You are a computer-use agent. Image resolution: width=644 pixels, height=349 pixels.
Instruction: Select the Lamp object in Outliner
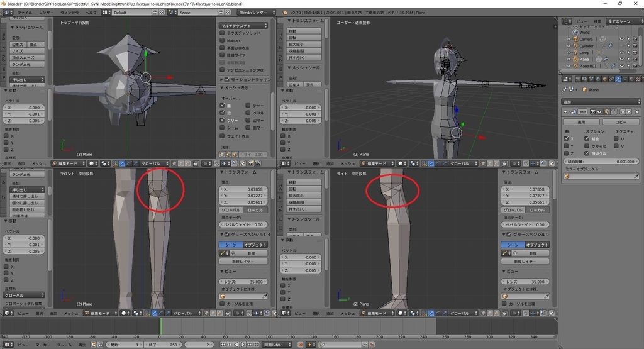click(584, 53)
